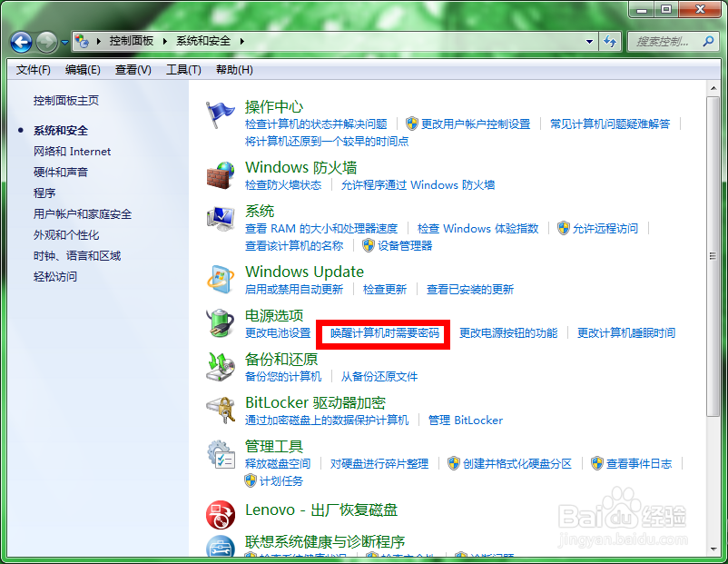This screenshot has width=728, height=564.
Task: Open 轻松访问 in the sidebar
Action: (55, 276)
